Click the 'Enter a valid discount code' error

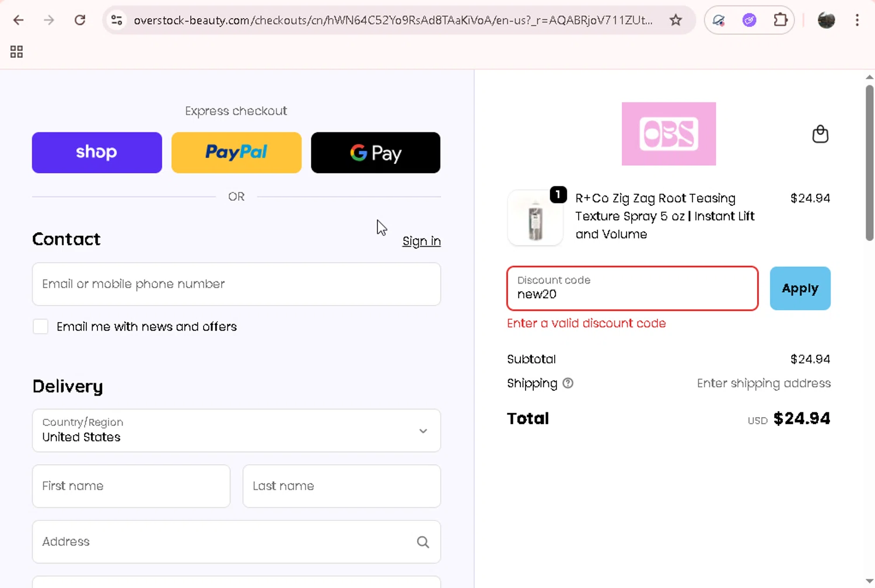pos(586,323)
